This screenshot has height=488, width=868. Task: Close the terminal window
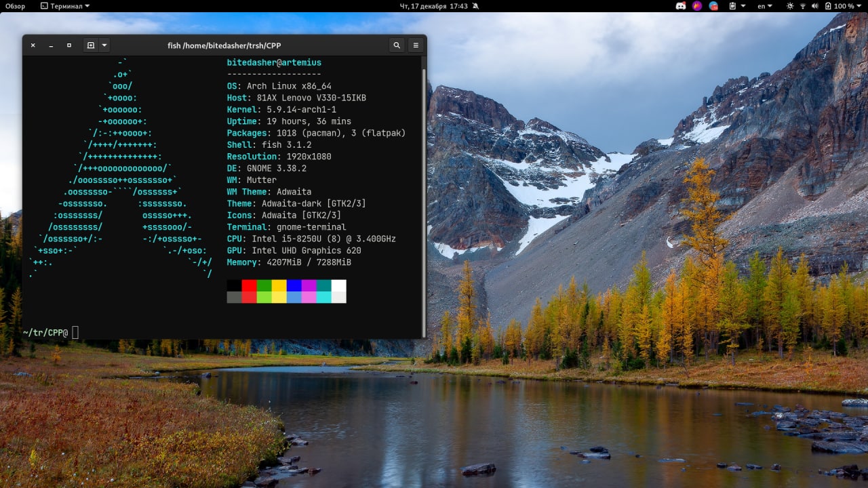point(33,45)
